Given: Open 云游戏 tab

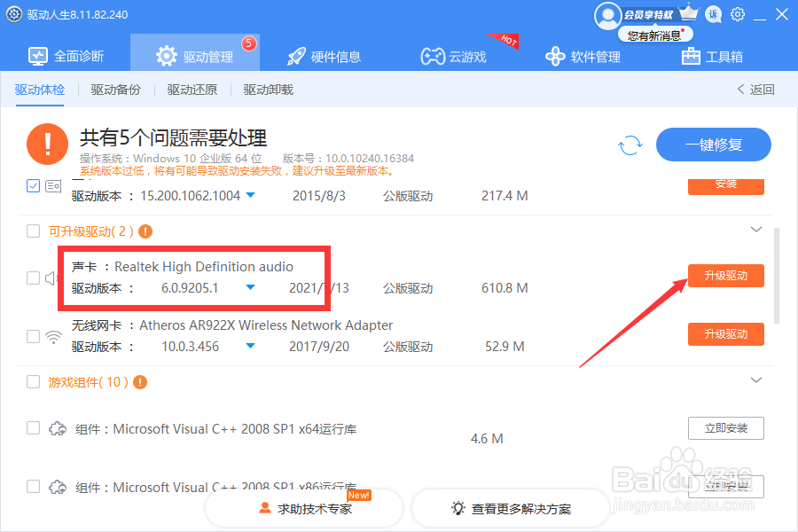Looking at the screenshot, I should pos(453,57).
